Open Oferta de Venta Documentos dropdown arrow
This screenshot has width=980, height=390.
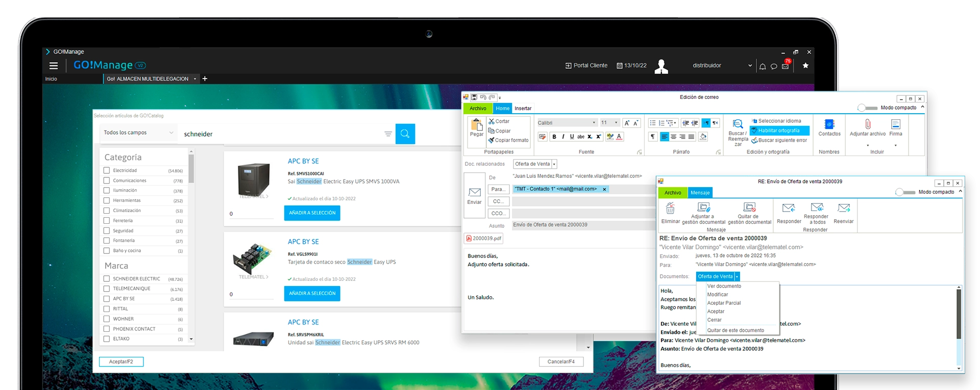click(x=737, y=276)
